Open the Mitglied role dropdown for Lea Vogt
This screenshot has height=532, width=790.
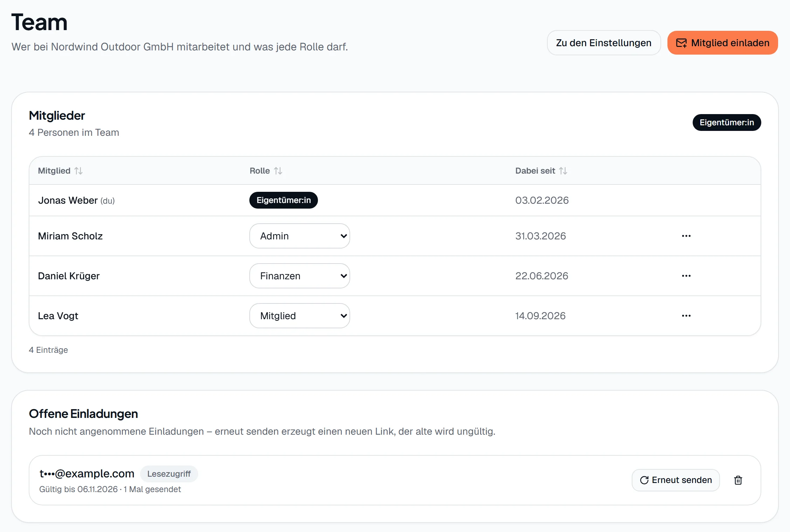(300, 316)
